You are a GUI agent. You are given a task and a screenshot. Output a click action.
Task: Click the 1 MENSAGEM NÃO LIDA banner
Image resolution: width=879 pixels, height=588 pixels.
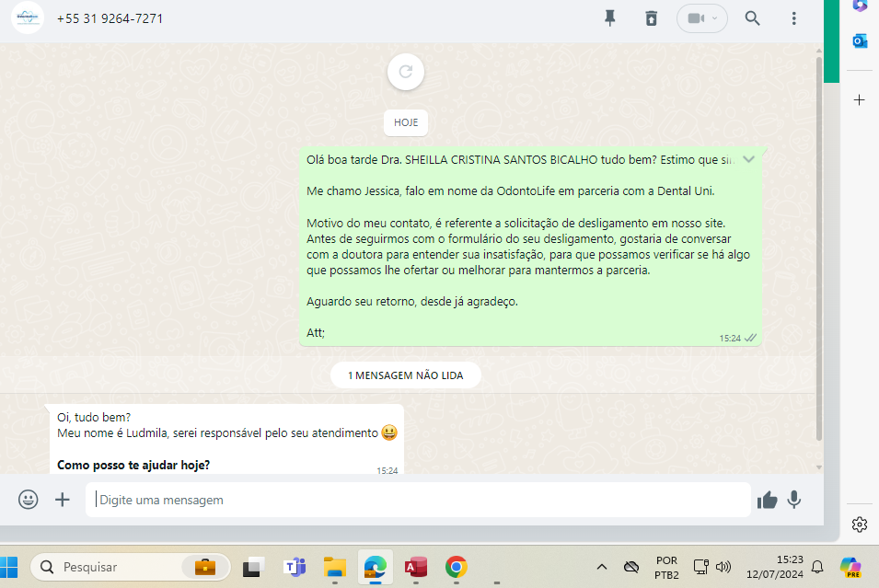click(x=406, y=375)
